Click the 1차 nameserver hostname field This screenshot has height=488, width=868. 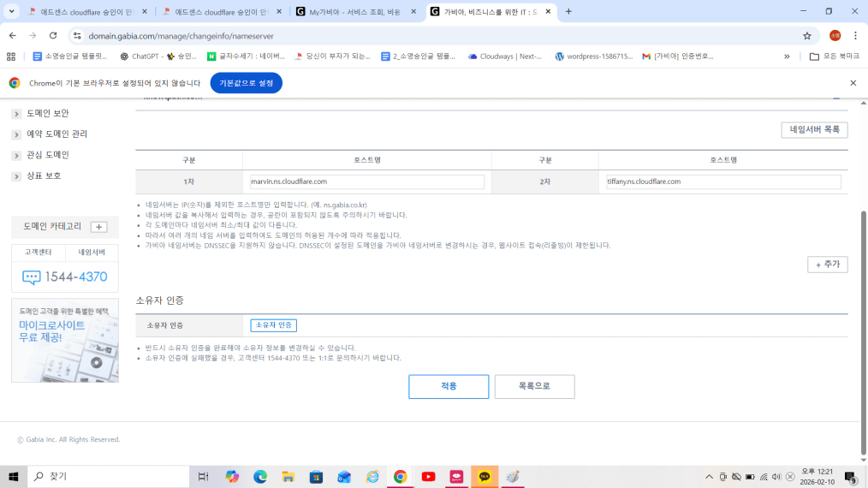coord(366,182)
